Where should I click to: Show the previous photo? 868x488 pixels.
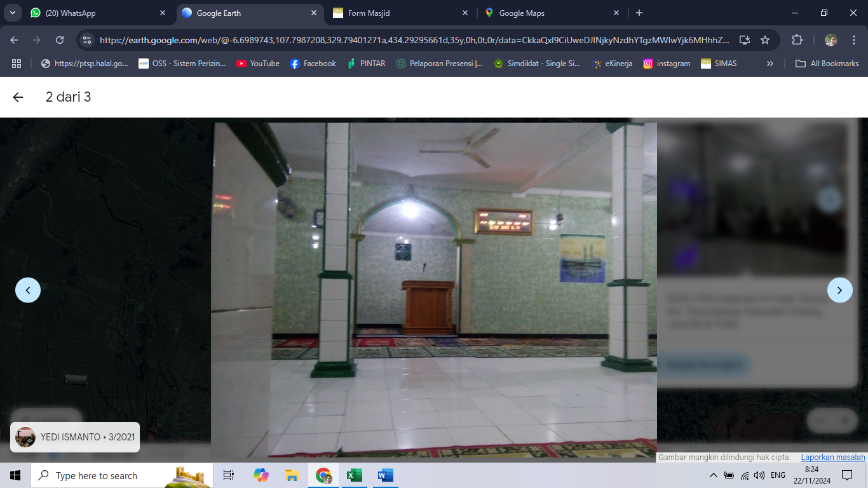coord(28,290)
